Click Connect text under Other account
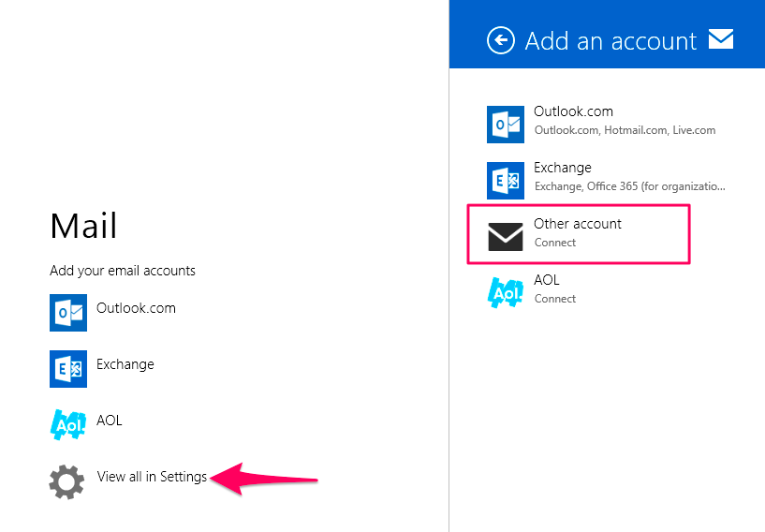This screenshot has width=765, height=532. [x=555, y=243]
